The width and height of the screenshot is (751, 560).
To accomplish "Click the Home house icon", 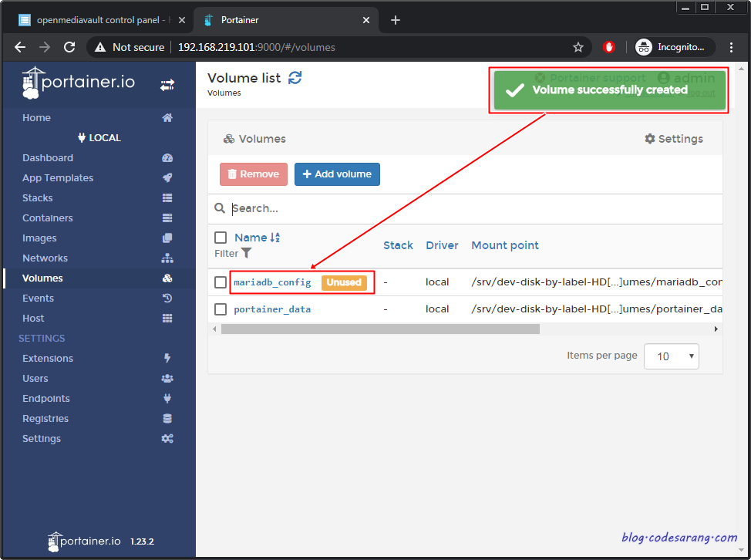I will pos(167,118).
